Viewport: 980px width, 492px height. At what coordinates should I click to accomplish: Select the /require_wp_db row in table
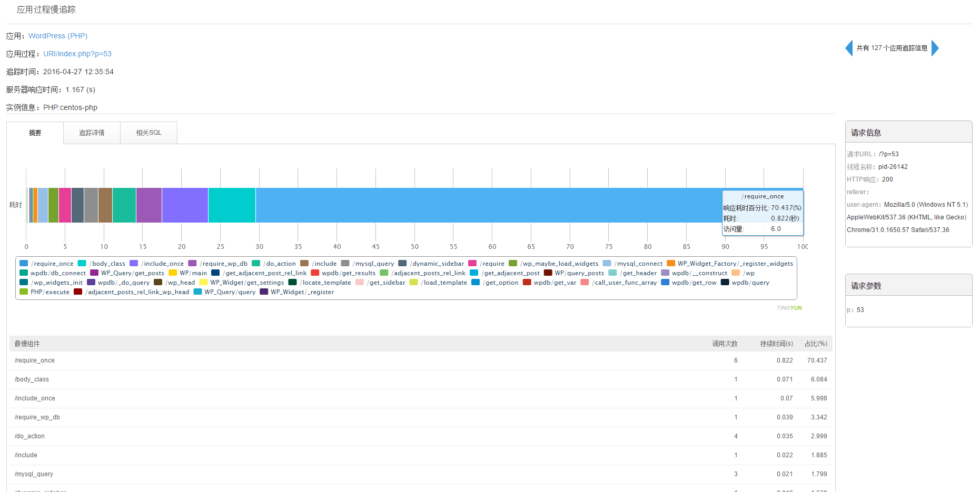37,417
